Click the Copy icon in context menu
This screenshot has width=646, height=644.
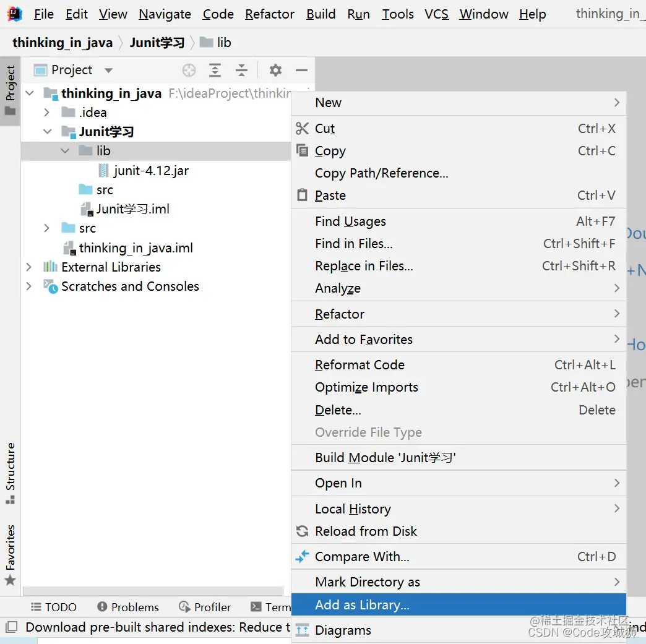coord(302,150)
